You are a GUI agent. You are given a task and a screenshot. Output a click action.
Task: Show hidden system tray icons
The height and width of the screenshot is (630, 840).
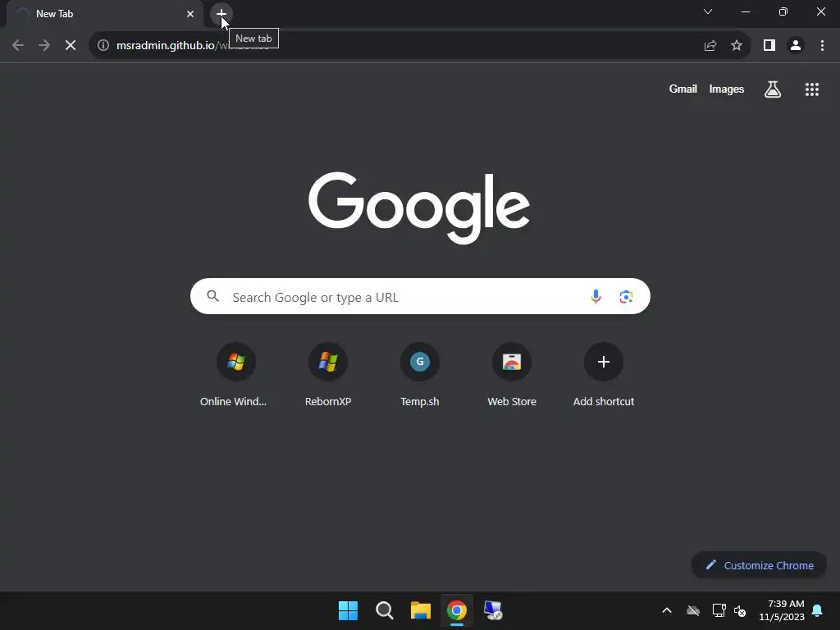667,610
